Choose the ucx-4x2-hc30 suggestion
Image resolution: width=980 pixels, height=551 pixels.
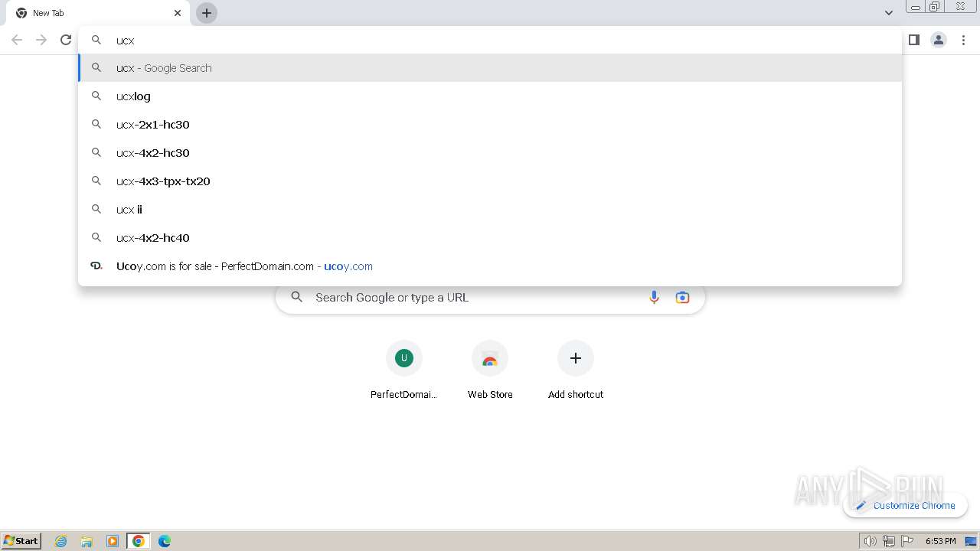pyautogui.click(x=490, y=153)
